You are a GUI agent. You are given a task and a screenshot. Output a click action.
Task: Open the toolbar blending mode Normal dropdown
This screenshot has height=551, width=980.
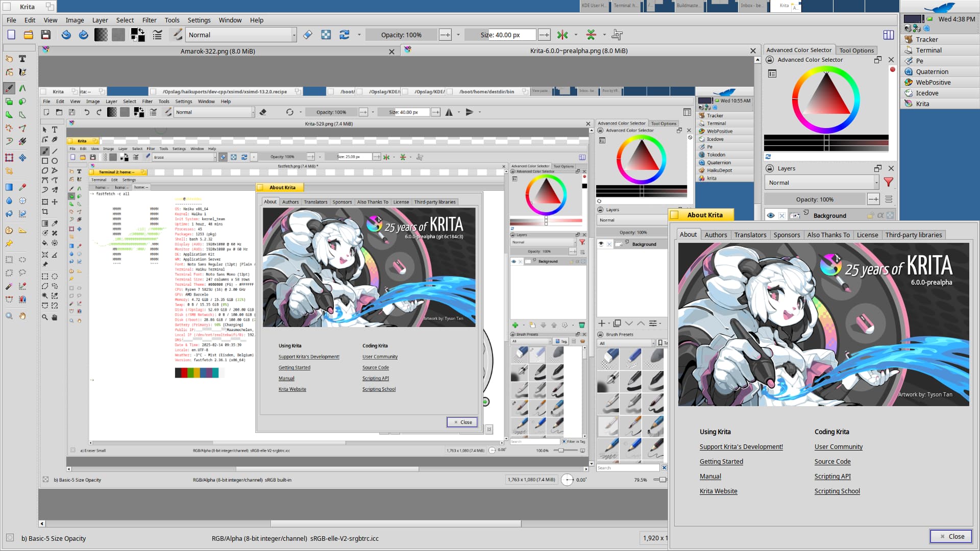(x=241, y=35)
